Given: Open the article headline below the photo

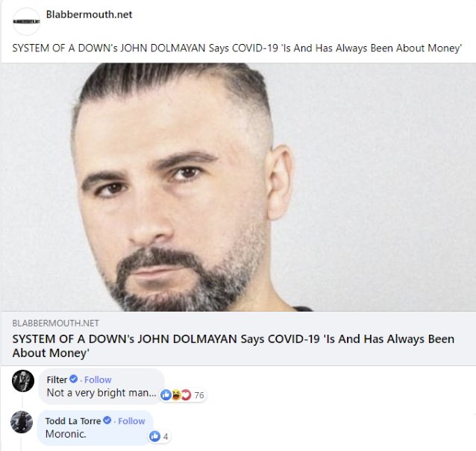Looking at the screenshot, I should click(x=233, y=346).
